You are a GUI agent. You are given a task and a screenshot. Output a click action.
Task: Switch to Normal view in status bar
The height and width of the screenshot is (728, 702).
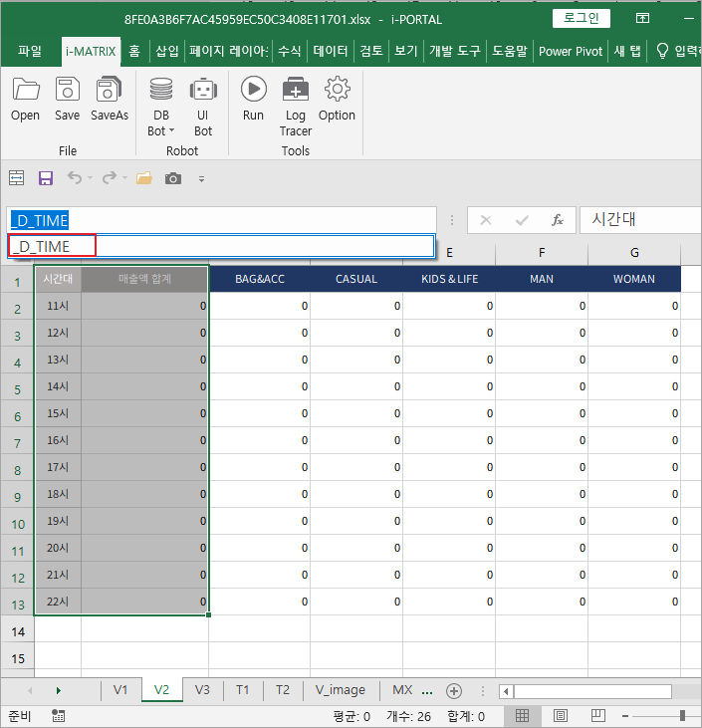click(522, 716)
